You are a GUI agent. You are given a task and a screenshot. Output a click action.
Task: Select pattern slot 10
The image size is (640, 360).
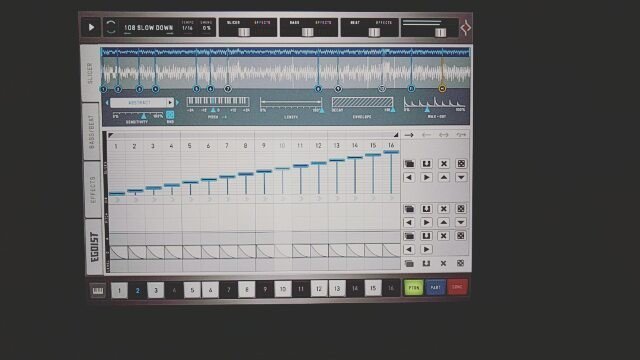(283, 289)
